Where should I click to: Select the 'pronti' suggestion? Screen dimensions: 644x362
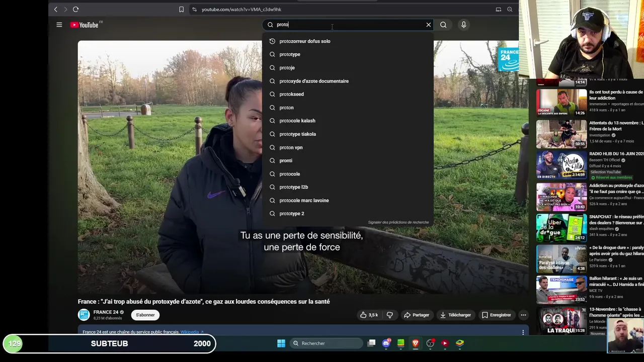[x=348, y=160]
